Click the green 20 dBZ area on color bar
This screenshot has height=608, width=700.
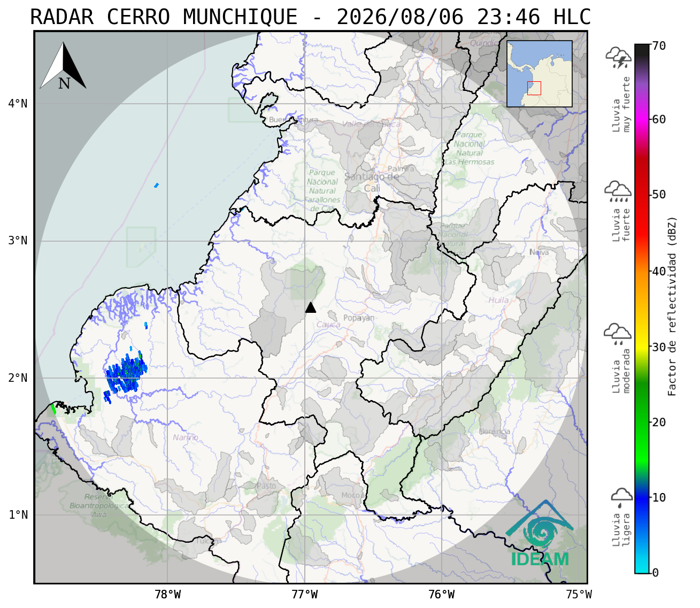642,422
